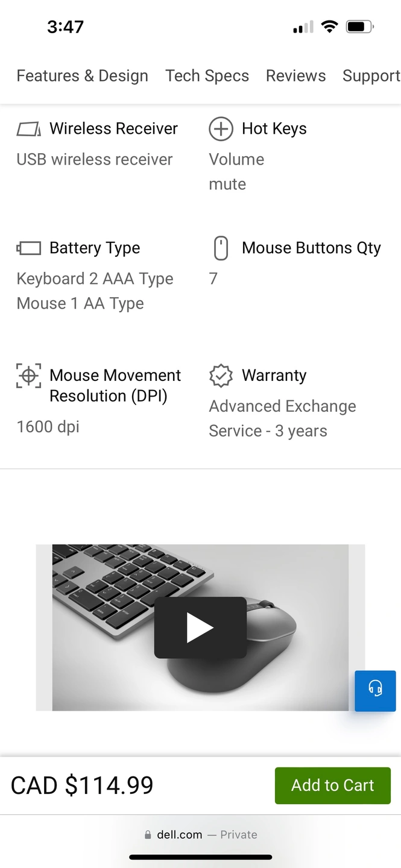Tap the lock icon beside dell.com
401x868 pixels.
click(148, 835)
